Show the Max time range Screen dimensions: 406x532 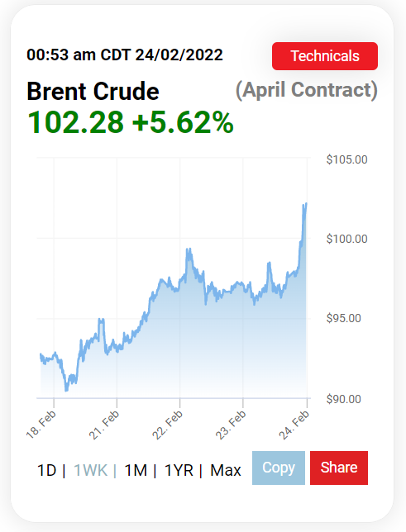[226, 470]
